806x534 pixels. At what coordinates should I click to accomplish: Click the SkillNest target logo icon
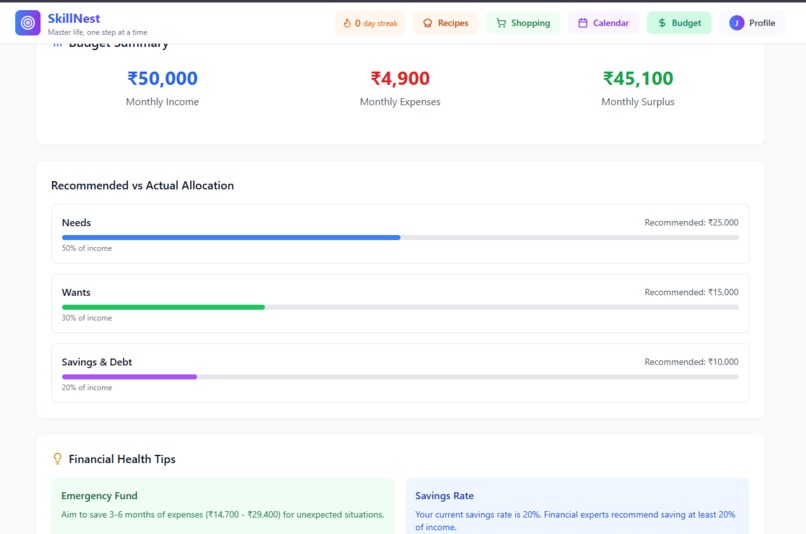tap(28, 23)
